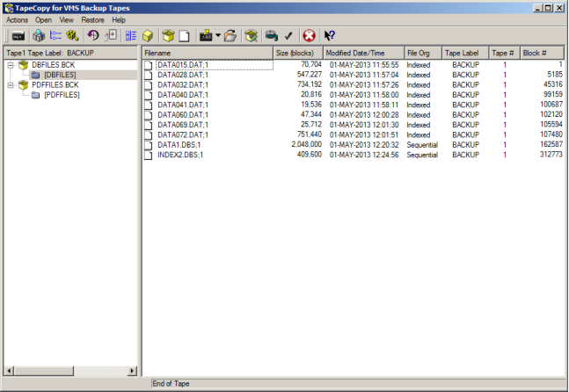
Task: Select file DATA072.DAT;1
Action: (x=183, y=134)
